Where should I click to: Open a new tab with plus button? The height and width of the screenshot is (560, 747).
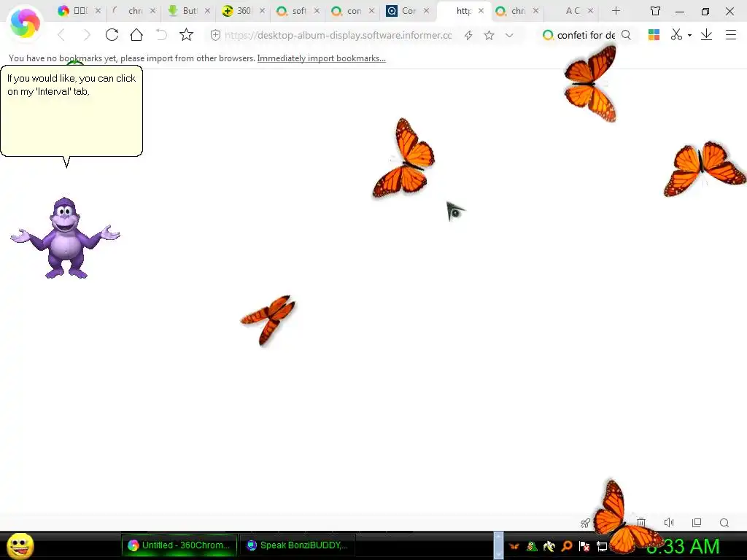(x=616, y=10)
